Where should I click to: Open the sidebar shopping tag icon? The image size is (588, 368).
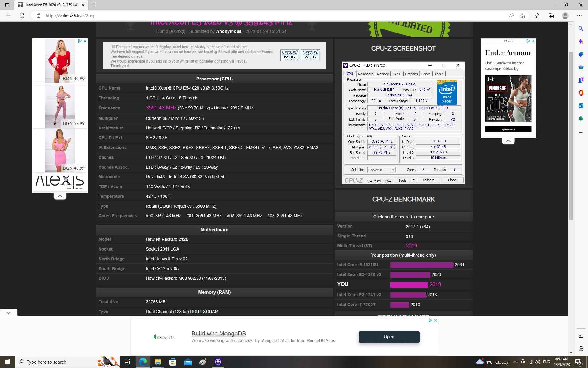click(581, 54)
